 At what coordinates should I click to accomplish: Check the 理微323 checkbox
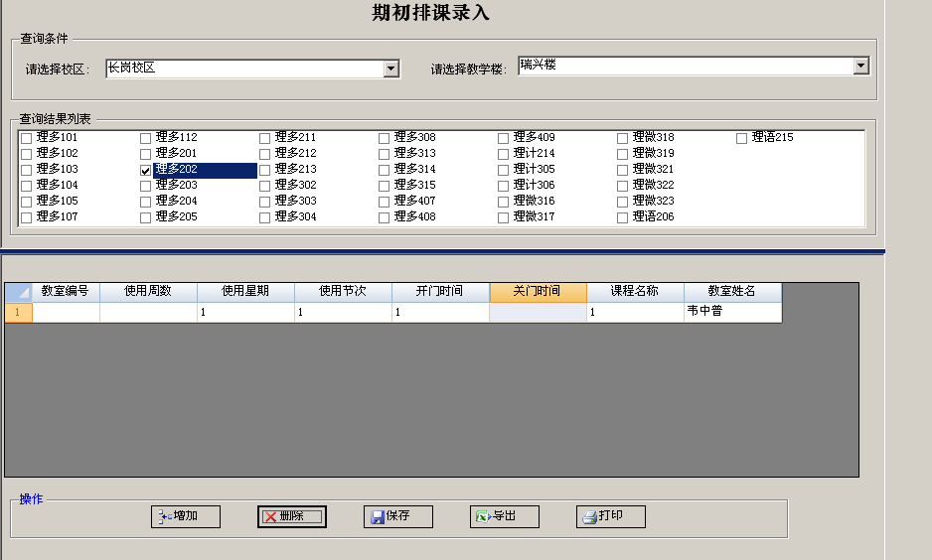(x=622, y=202)
